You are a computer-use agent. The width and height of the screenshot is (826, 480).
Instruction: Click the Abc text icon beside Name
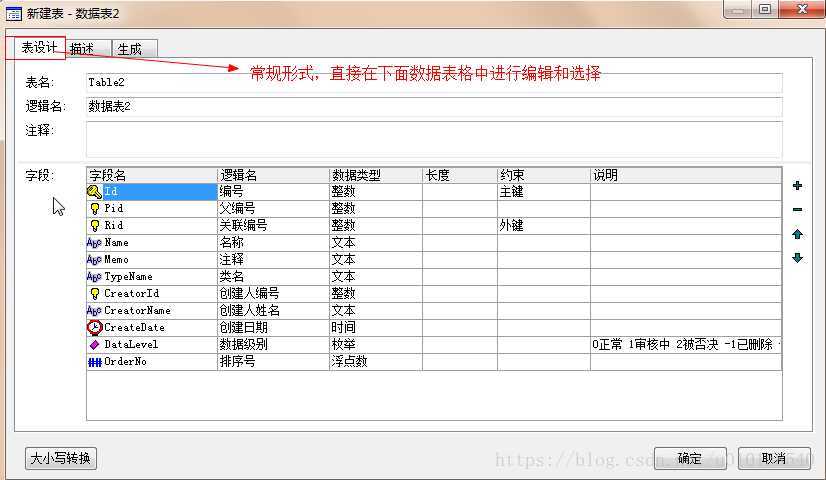pyautogui.click(x=94, y=243)
